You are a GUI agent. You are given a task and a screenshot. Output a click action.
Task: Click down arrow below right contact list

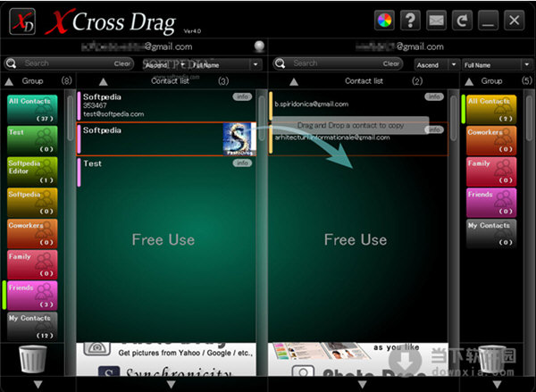click(363, 384)
